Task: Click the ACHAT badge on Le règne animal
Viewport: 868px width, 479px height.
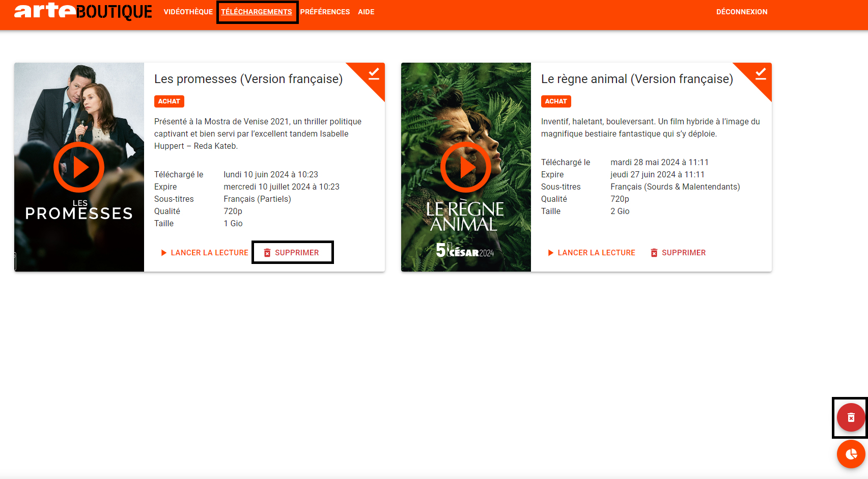Action: [556, 101]
